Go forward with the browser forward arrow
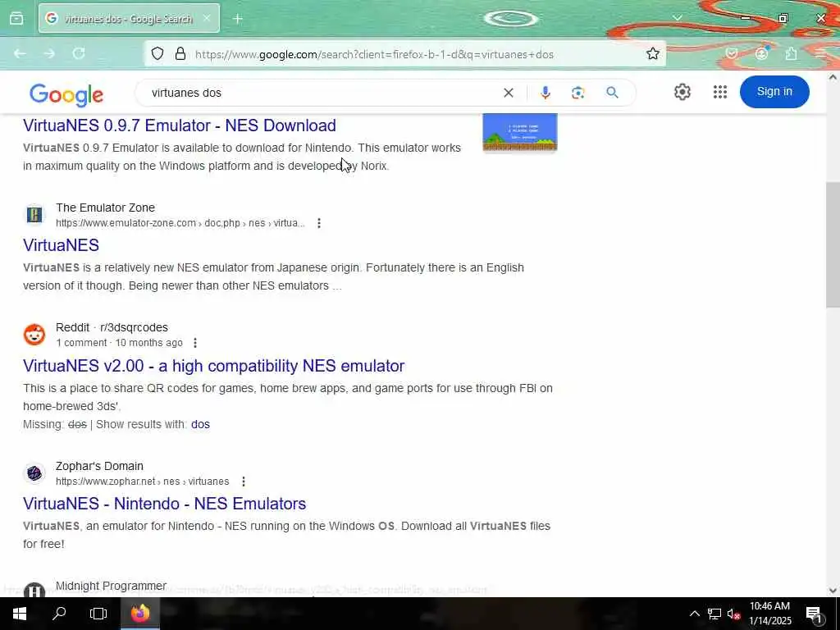This screenshot has width=840, height=630. click(49, 53)
